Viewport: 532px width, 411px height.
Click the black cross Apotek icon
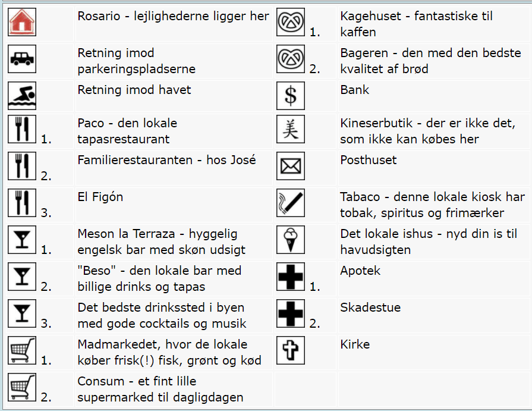tap(291, 277)
